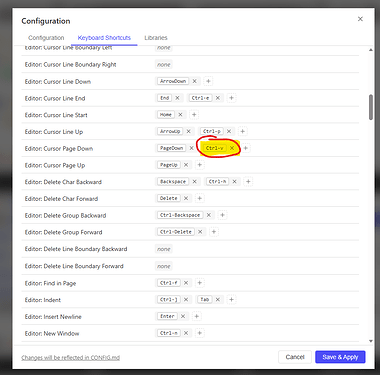Add shortcut for Delete Group Forward
380x375 pixels.
[214, 232]
